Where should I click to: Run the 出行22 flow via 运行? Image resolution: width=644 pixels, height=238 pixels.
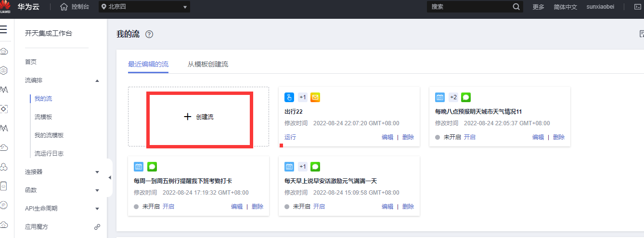290,137
